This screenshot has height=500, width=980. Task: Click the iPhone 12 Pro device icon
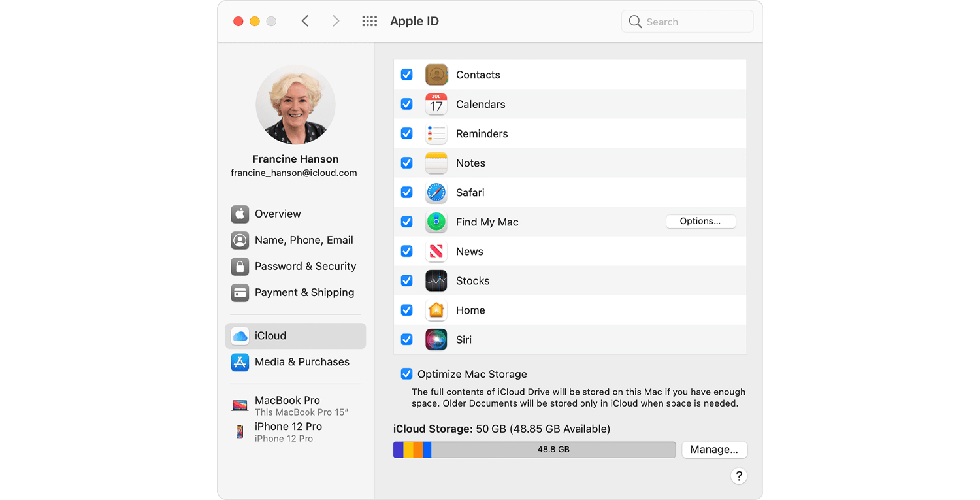click(x=240, y=431)
